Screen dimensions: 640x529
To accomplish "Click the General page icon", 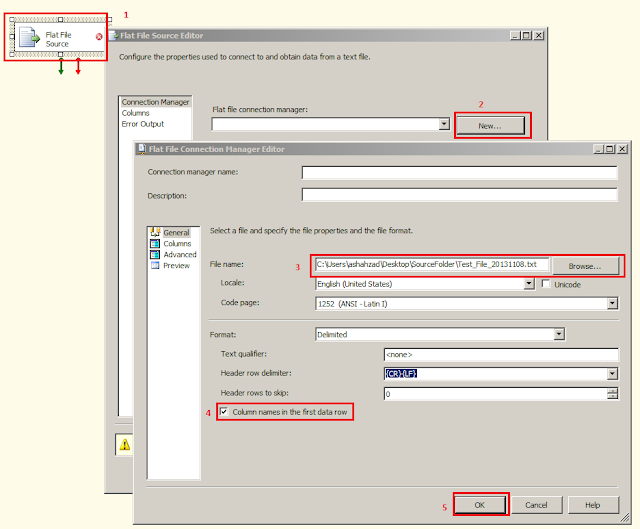I will pos(155,232).
